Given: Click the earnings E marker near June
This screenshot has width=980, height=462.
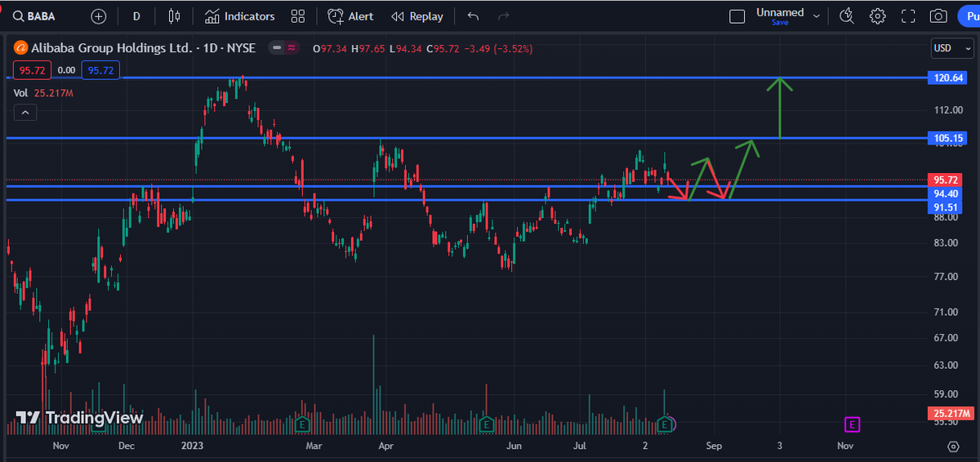Looking at the screenshot, I should pos(486,424).
